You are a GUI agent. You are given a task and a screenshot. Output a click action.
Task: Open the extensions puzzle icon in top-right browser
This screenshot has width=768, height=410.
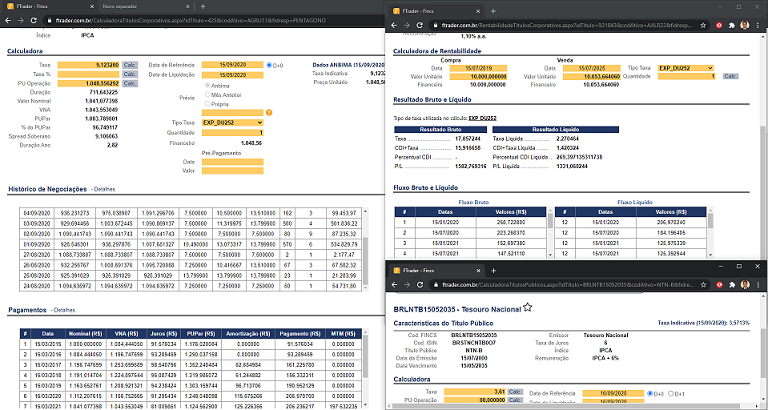[733, 23]
